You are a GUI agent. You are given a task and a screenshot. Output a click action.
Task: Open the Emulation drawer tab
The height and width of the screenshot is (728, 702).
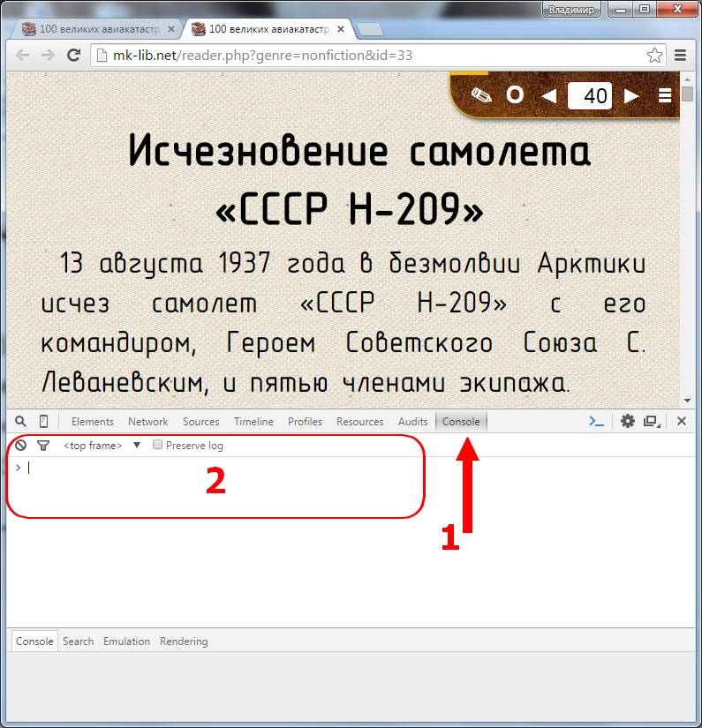tap(126, 642)
